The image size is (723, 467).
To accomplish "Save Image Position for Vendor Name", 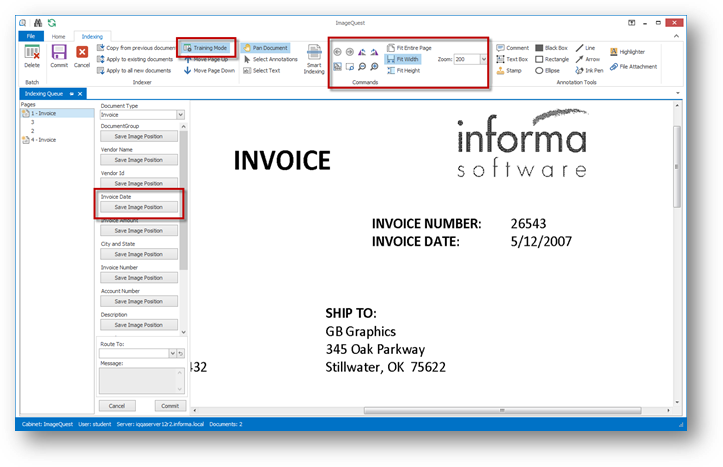I will pyautogui.click(x=139, y=160).
